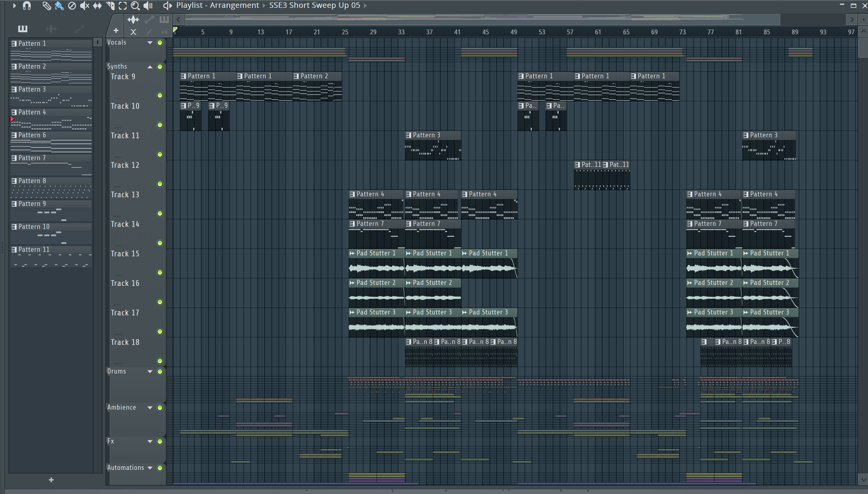Click the Track 13 header label
The image size is (868, 494).
coord(125,195)
